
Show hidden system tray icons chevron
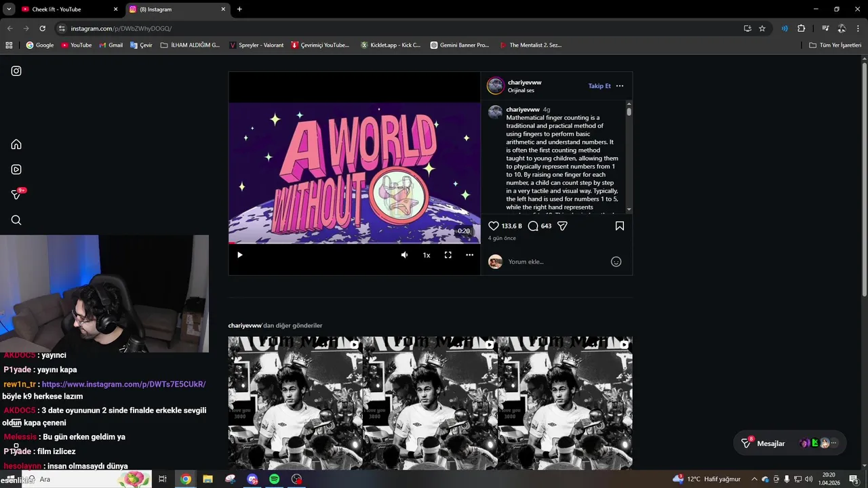pos(754,479)
